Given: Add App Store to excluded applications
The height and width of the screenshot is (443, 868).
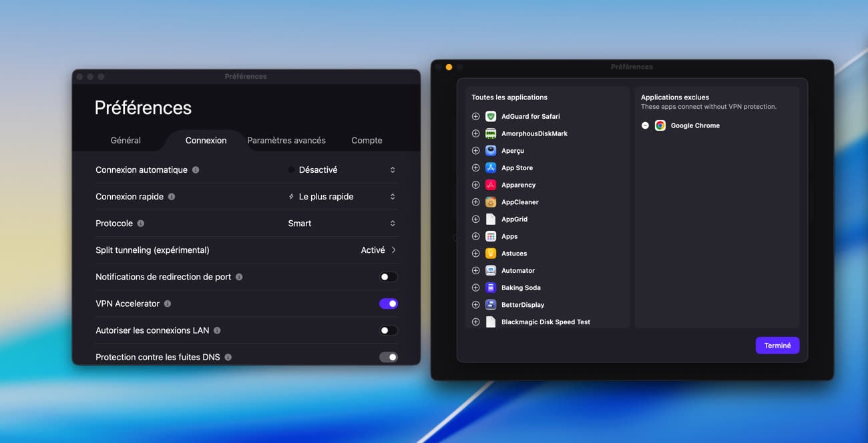Looking at the screenshot, I should click(475, 168).
